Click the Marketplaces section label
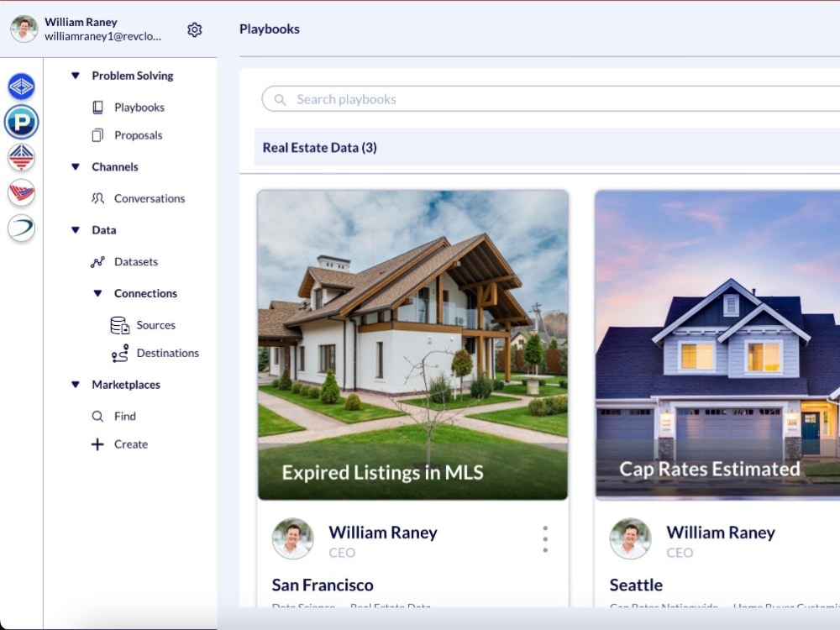This screenshot has width=840, height=630. pos(126,385)
